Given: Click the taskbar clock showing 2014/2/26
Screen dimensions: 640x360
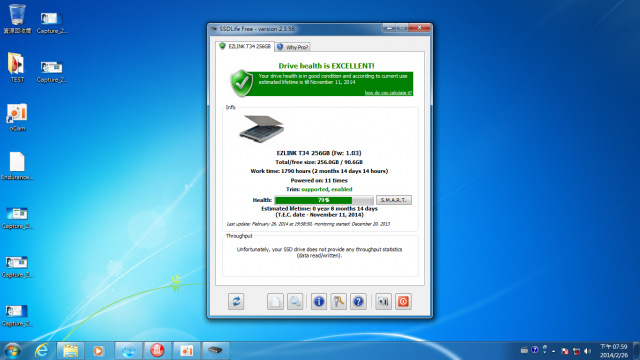Looking at the screenshot, I should (x=613, y=351).
